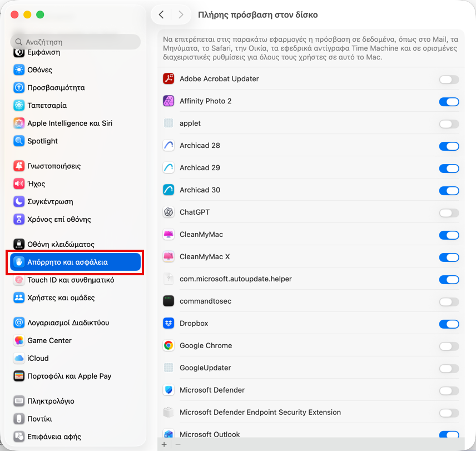The width and height of the screenshot is (476, 451).
Task: Turn off Archicad 28 disk access
Action: 449,146
